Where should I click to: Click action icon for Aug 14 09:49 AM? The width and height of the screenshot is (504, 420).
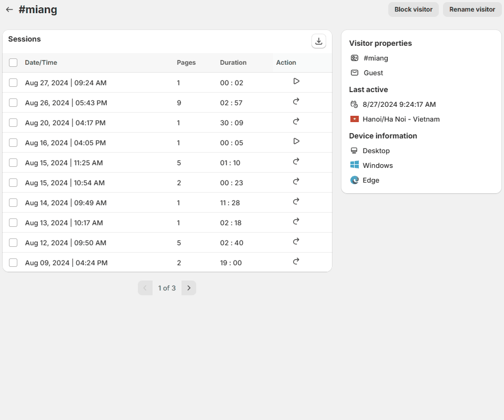(296, 201)
